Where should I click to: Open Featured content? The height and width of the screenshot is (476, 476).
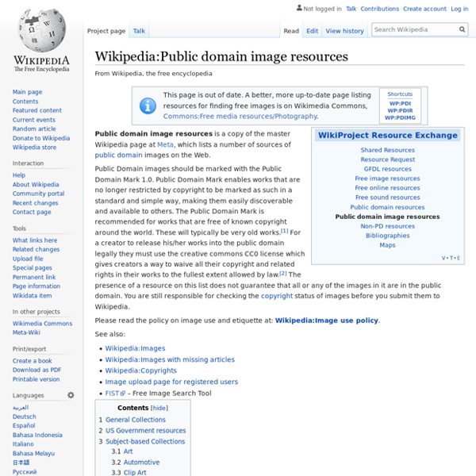tap(37, 110)
